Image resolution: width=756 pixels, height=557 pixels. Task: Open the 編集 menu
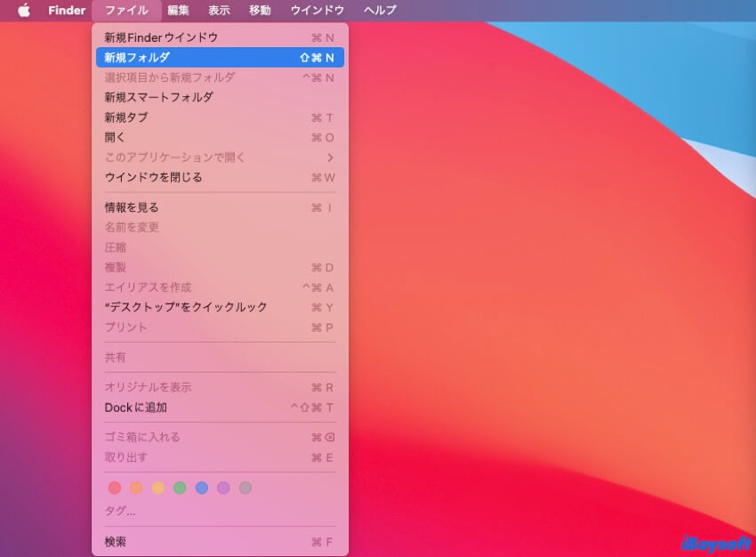(x=176, y=11)
